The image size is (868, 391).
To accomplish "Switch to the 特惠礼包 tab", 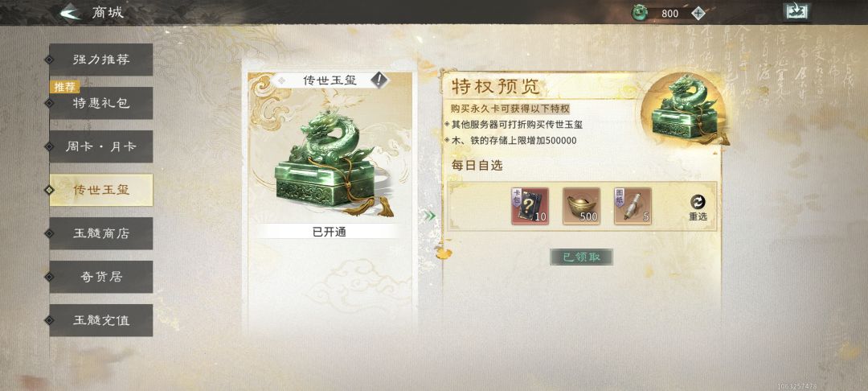I will [100, 103].
